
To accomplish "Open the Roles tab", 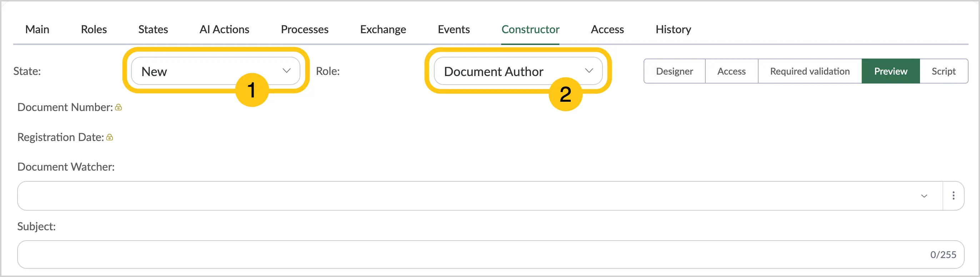I will (x=94, y=29).
